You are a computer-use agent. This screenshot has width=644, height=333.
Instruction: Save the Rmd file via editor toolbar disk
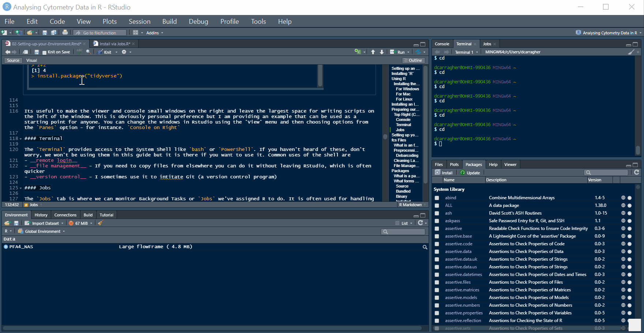pyautogui.click(x=37, y=52)
